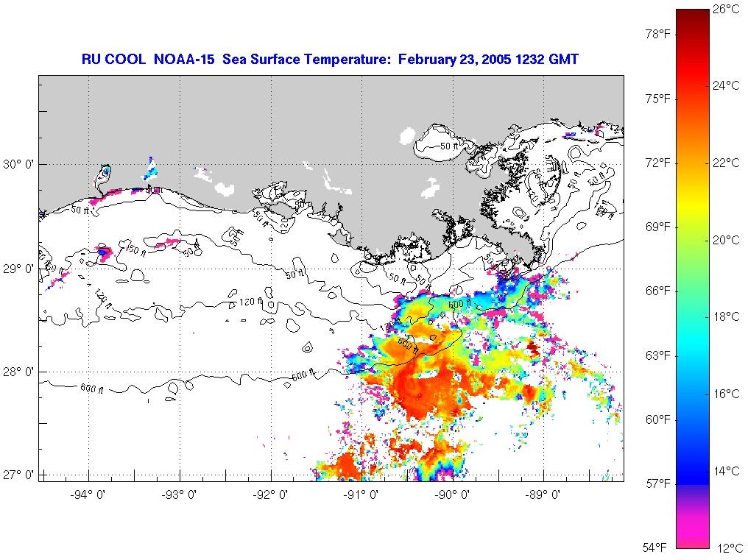Image resolution: width=748 pixels, height=560 pixels.
Task: Pick the 57°F label beside the color bar
Action: [x=657, y=483]
